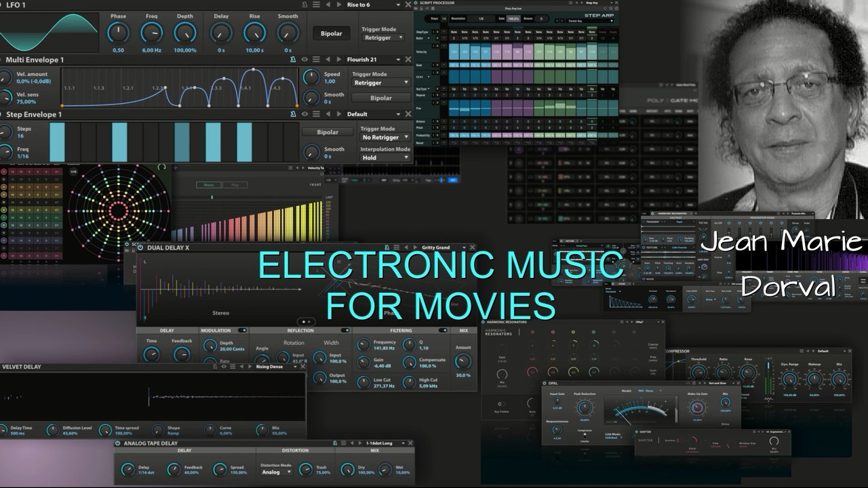Click the power icon of the OPAL compressor
This screenshot has height=488, width=868.
[x=545, y=384]
